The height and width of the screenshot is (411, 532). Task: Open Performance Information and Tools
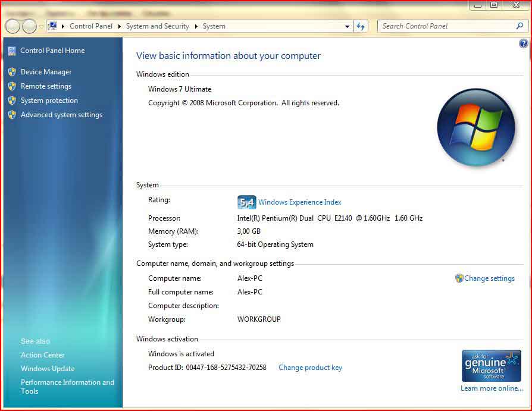click(67, 387)
